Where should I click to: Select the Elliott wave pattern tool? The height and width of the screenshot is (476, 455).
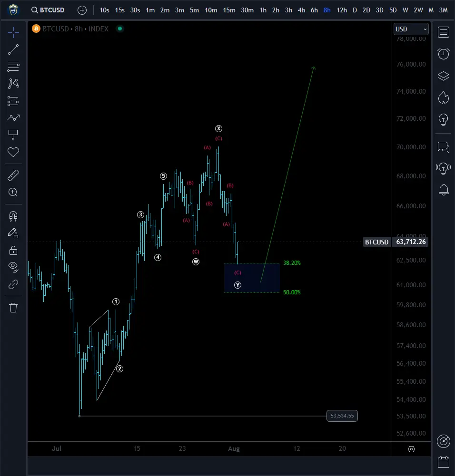point(13,117)
